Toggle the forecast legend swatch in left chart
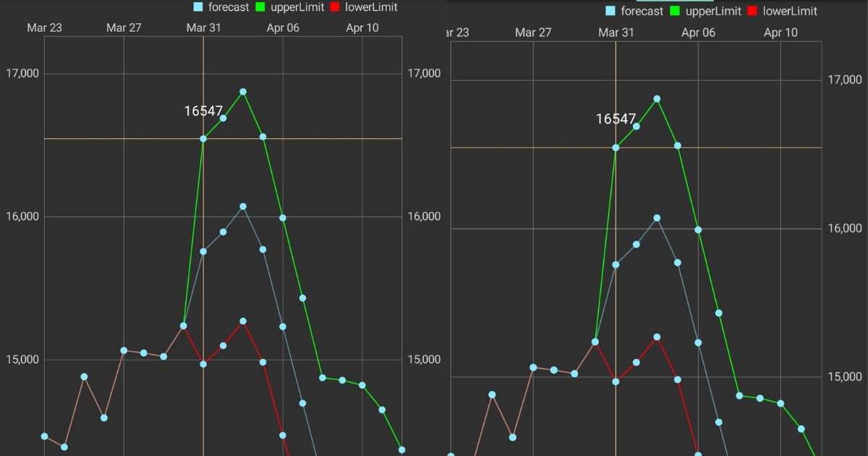Screen dimensions: 868x456 click(198, 7)
